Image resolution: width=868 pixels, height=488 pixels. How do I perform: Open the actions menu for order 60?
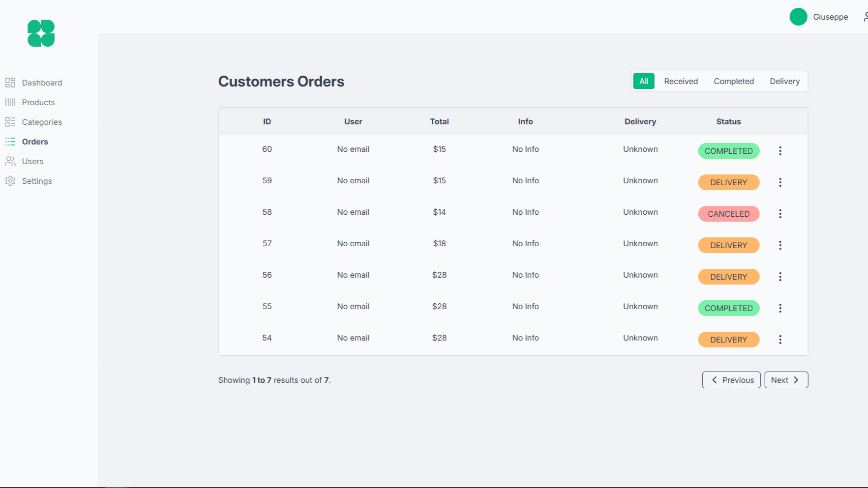(780, 151)
